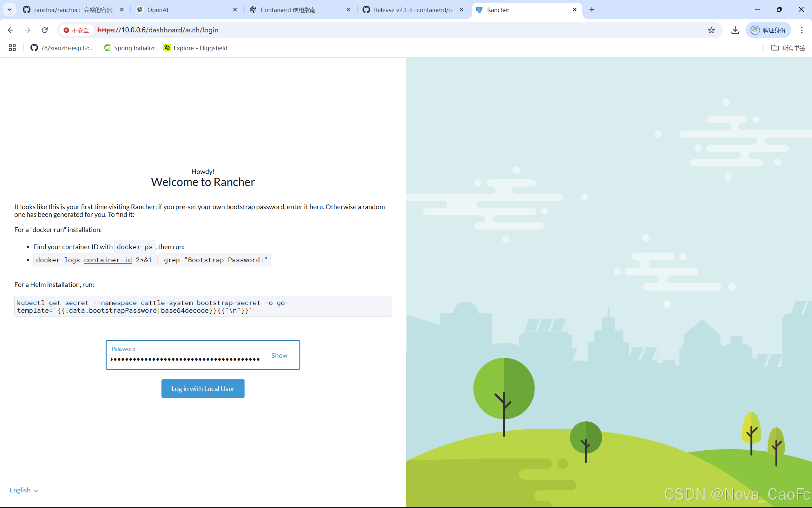Go back to the previous page
This screenshot has width=812, height=508.
point(10,30)
